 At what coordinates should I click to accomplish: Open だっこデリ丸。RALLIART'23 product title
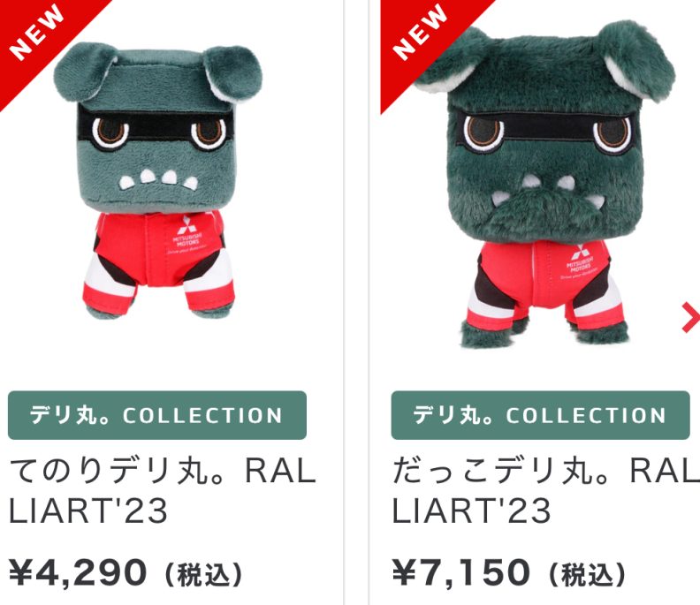545,491
